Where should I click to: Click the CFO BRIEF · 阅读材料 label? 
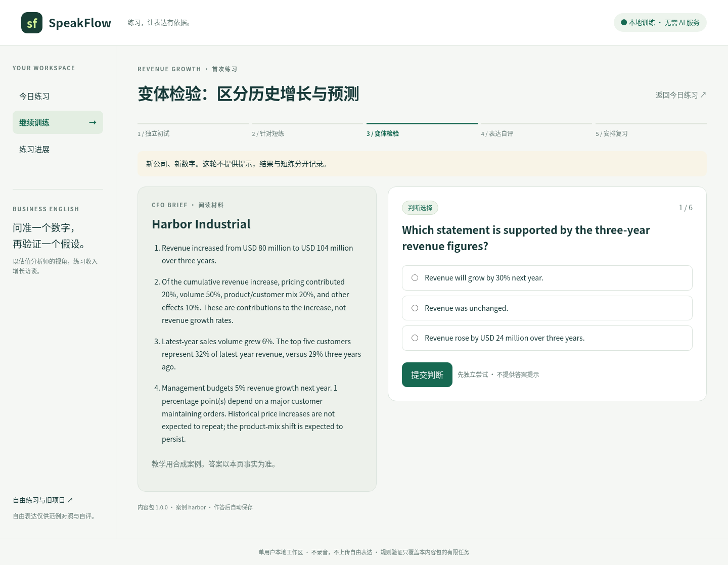coord(188,205)
